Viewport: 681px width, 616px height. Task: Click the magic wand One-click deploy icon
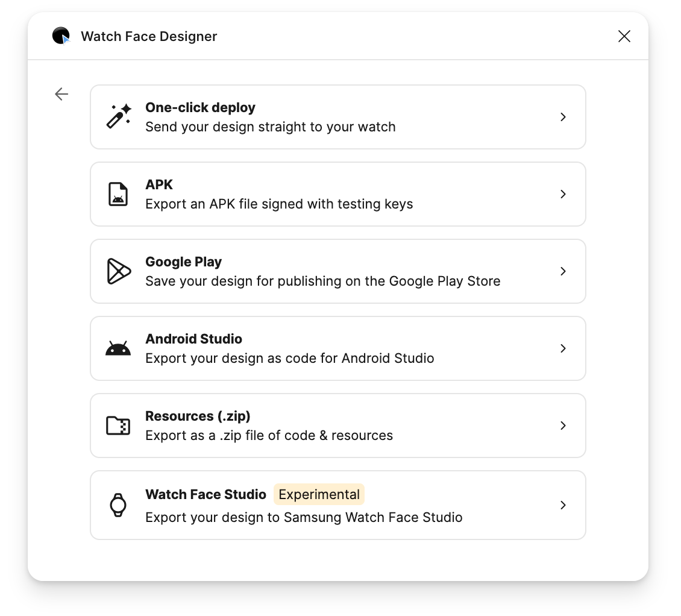pyautogui.click(x=119, y=116)
